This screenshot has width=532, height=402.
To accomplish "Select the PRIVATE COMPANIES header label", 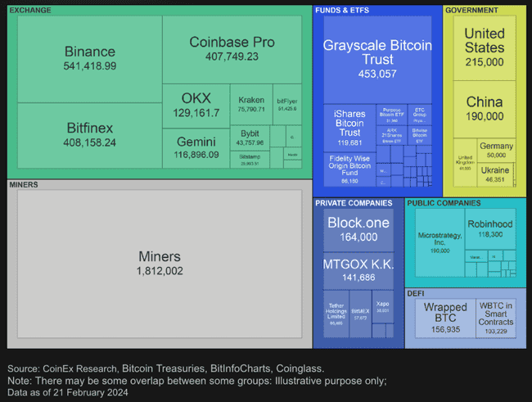I will [354, 203].
